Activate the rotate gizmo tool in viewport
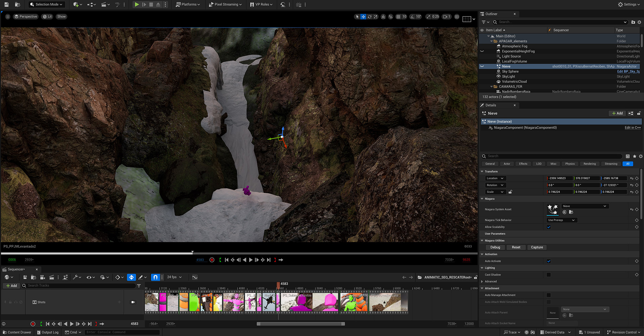 tap(370, 16)
